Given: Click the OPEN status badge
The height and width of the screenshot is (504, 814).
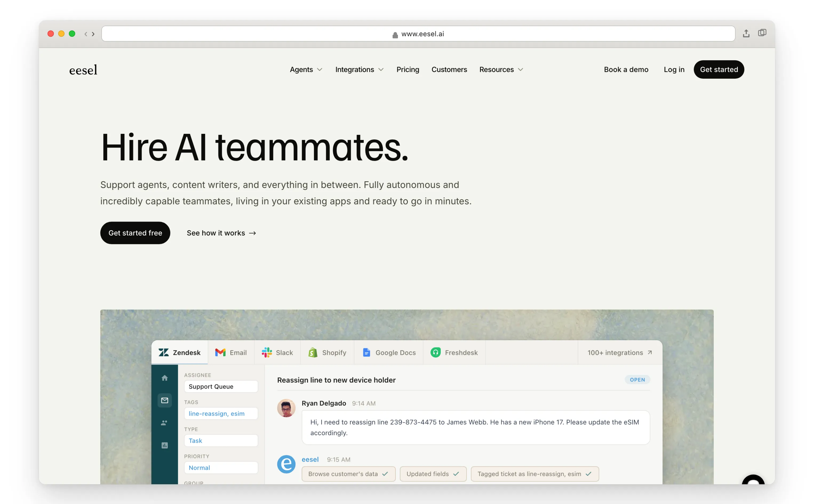Looking at the screenshot, I should (637, 380).
